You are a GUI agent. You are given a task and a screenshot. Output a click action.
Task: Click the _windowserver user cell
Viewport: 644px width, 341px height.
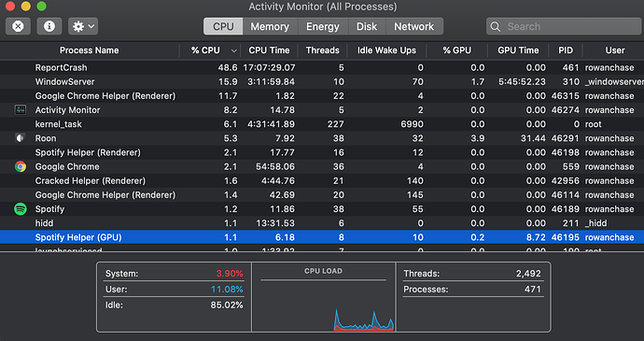click(614, 81)
